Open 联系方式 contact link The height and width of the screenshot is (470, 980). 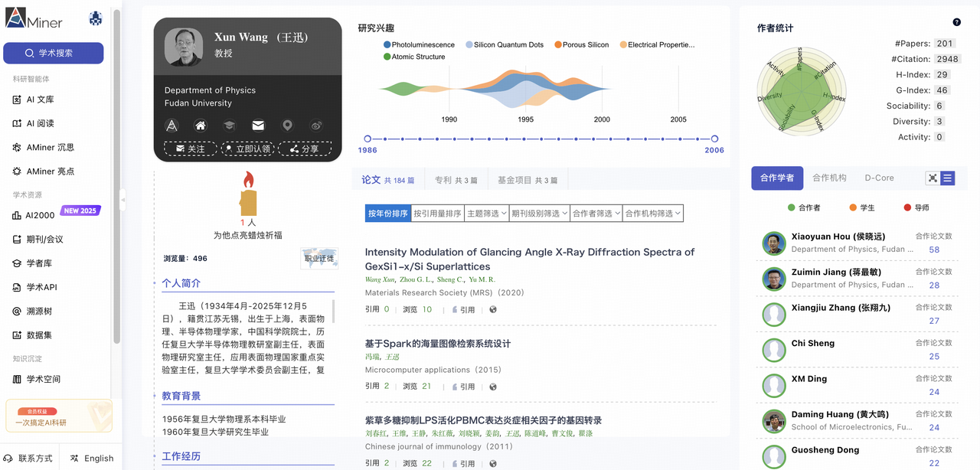coord(29,458)
